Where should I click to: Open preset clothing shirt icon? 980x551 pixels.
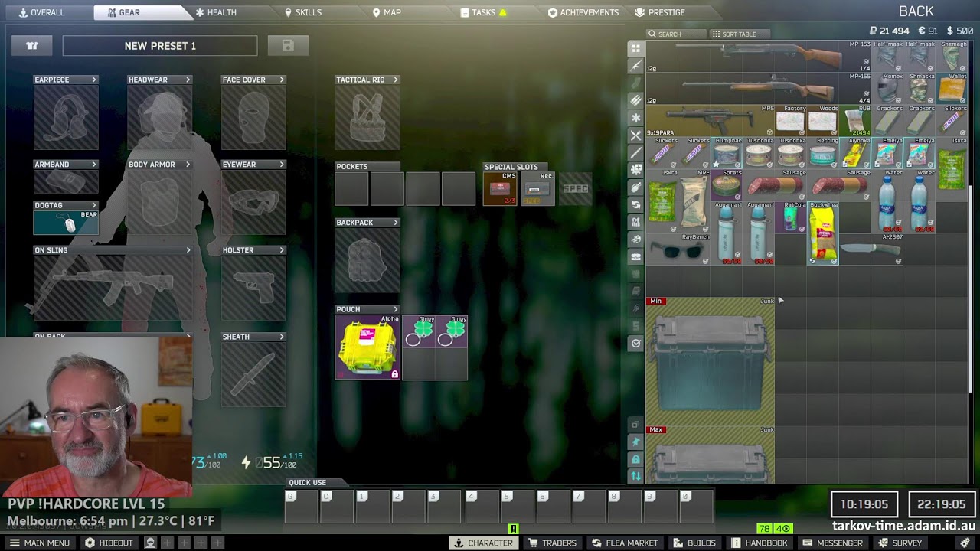[x=32, y=46]
